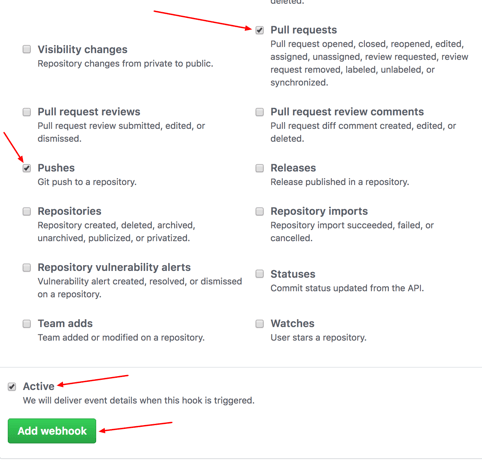
Task: Enable the Watches checkbox
Action: click(259, 324)
